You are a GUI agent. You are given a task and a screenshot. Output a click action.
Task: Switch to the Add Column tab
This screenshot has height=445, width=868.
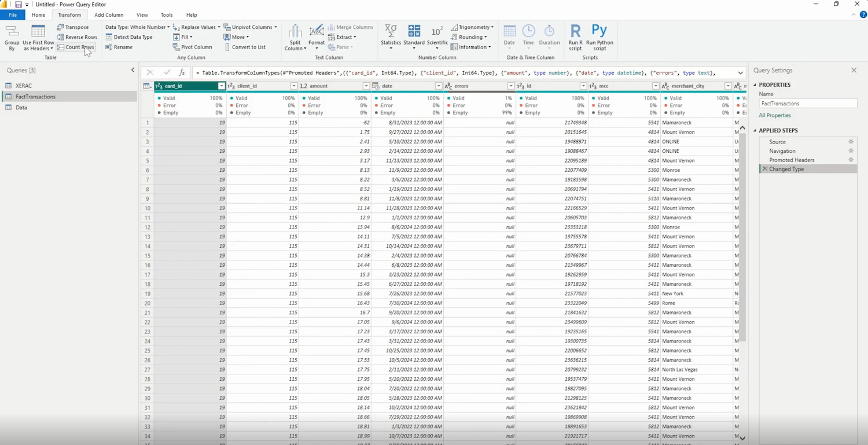point(109,15)
